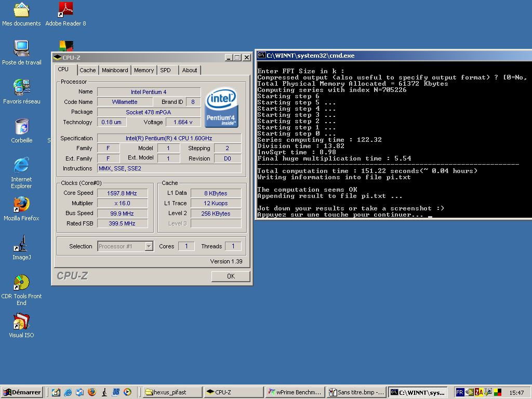Switch to the Mainboard tab
Screen dimensions: 532x399
pos(115,70)
